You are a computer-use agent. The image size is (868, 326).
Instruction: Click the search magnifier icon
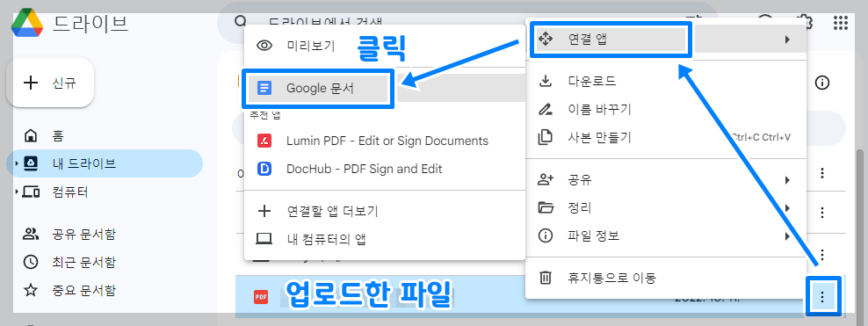coord(241,22)
